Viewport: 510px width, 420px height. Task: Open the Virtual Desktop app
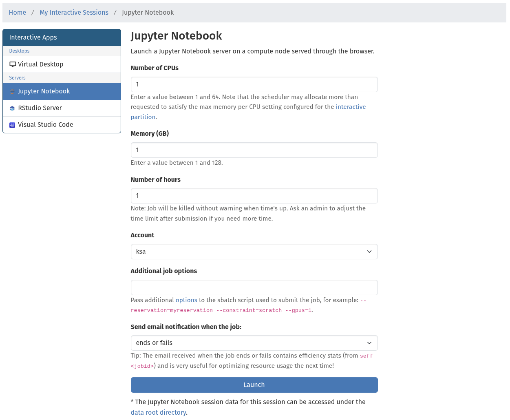[x=62, y=64]
